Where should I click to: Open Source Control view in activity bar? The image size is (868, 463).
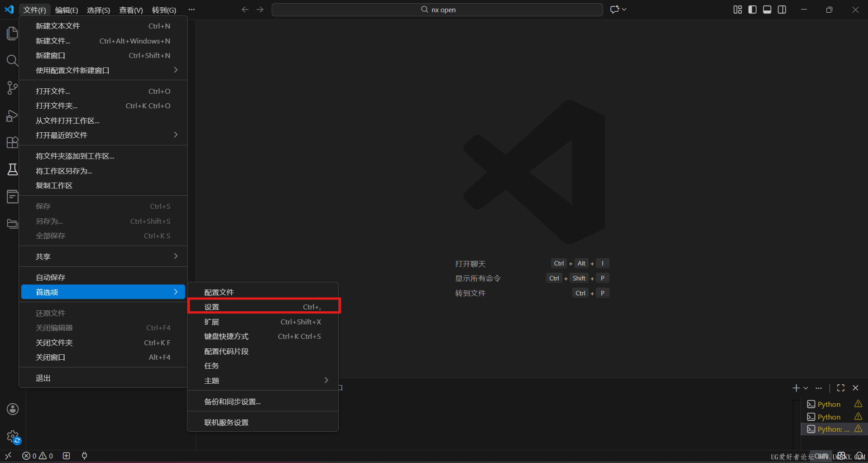pyautogui.click(x=12, y=88)
